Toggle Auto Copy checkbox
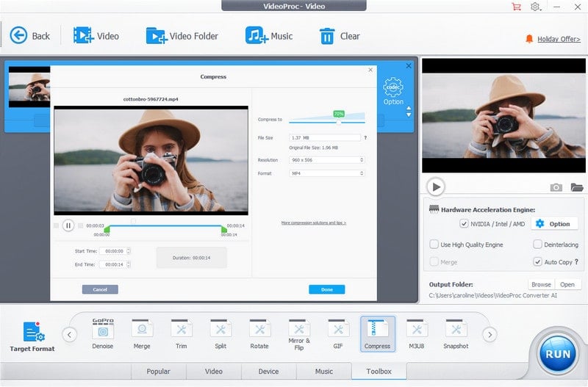This screenshot has width=588, height=387. tap(537, 261)
